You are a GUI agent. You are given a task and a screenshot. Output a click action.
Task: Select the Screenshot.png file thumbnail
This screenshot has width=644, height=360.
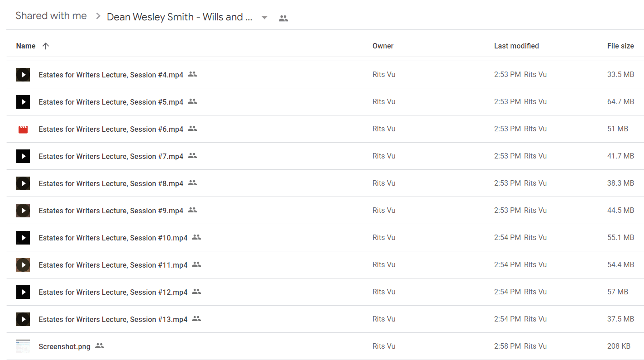(x=23, y=346)
